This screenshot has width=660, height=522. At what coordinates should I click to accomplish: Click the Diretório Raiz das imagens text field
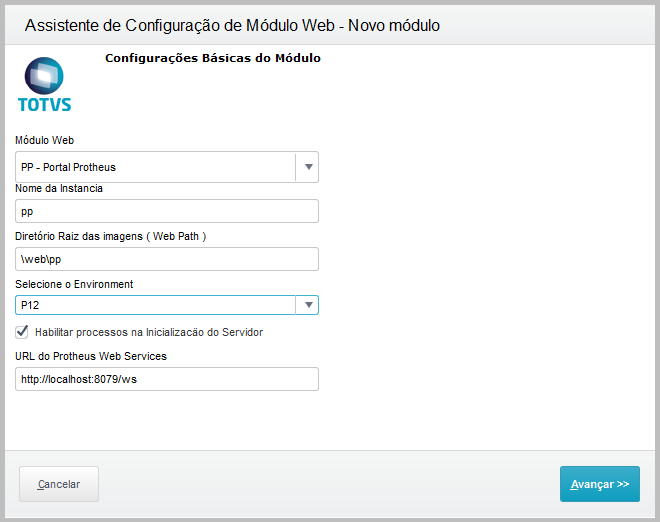coord(167,259)
